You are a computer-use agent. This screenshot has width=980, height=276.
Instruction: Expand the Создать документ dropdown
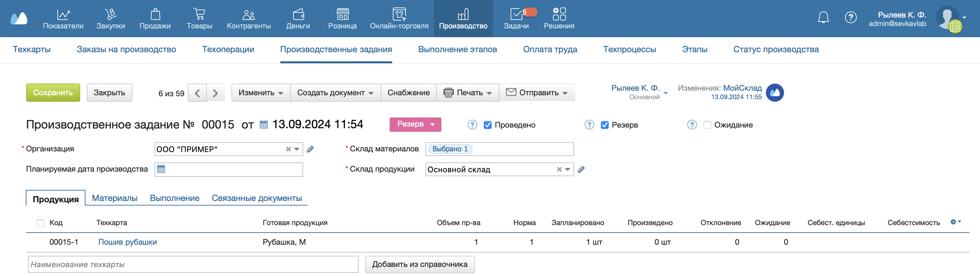coord(335,93)
